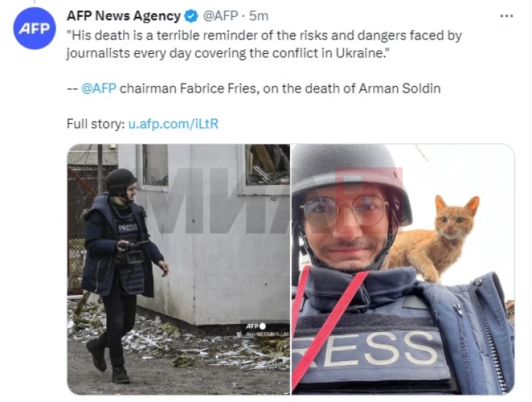View the left photo of walking journalist
This screenshot has width=532, height=402.
click(x=179, y=269)
